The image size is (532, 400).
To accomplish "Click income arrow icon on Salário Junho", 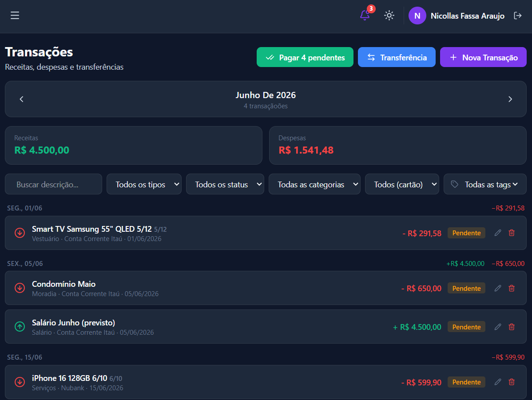I will point(20,327).
